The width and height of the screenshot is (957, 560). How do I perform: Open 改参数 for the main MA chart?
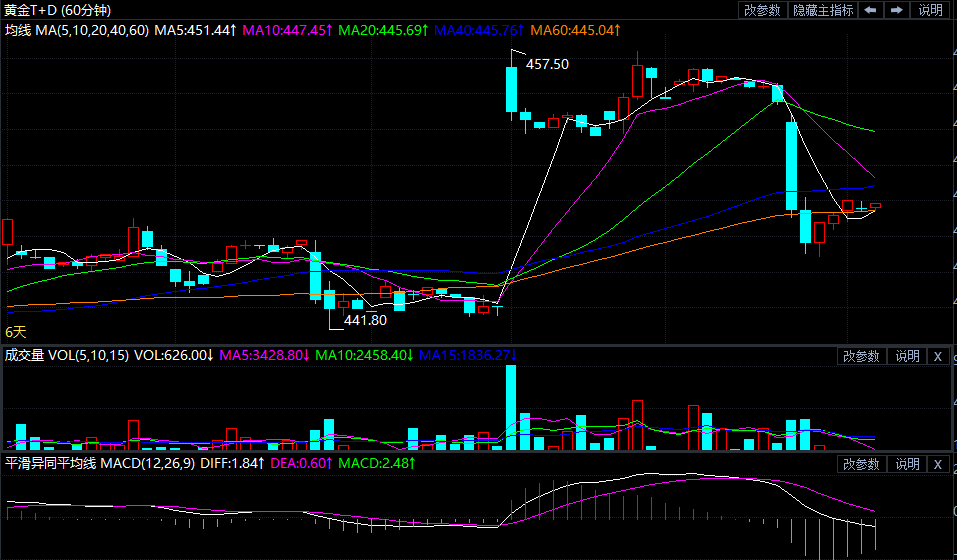tap(763, 10)
